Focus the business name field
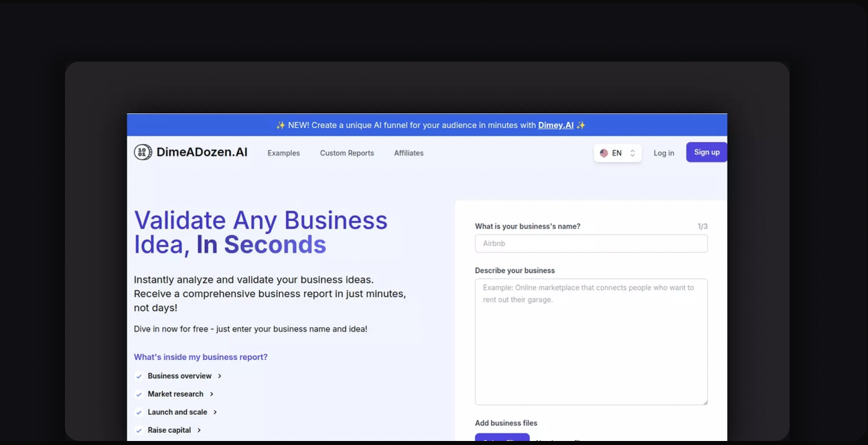Screen dimensions: 868x445 [591, 243]
